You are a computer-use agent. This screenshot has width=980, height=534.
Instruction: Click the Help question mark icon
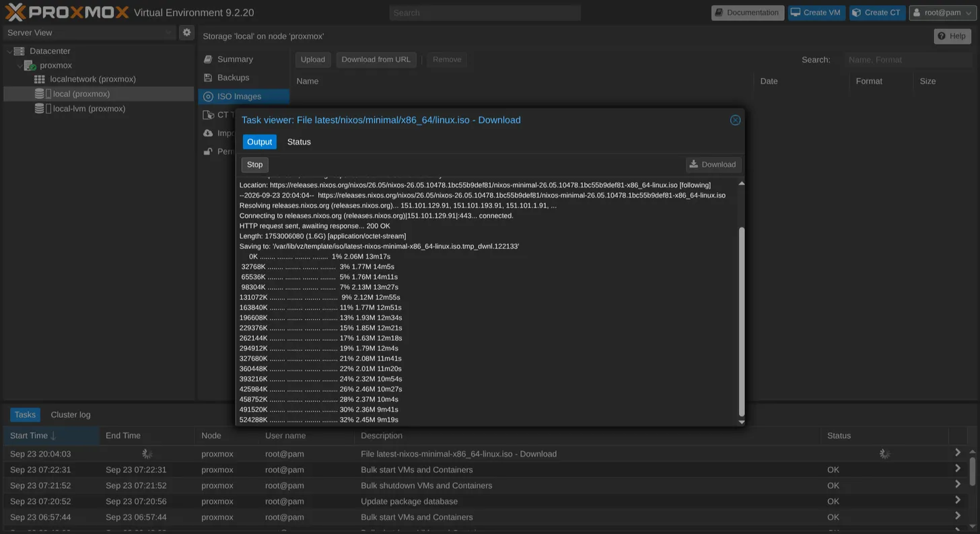942,36
